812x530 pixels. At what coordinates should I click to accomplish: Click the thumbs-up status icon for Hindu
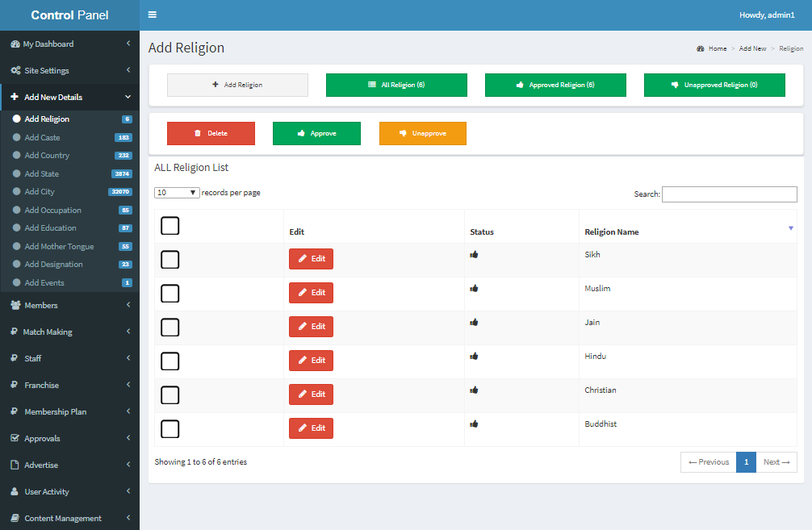click(474, 356)
